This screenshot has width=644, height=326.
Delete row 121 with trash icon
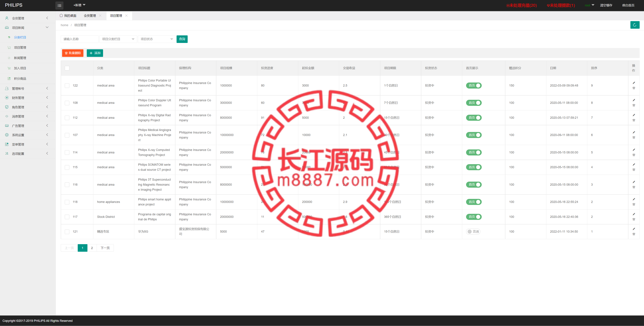click(633, 234)
